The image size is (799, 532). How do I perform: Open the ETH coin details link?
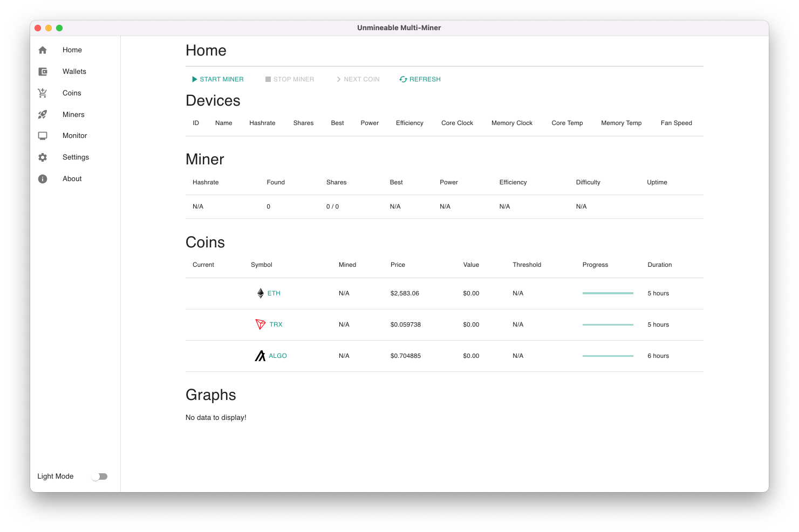pos(274,293)
